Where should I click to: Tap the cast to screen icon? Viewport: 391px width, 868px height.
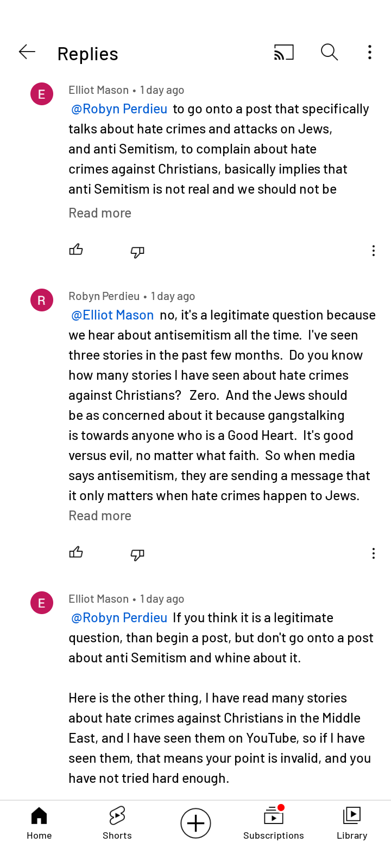pyautogui.click(x=283, y=52)
